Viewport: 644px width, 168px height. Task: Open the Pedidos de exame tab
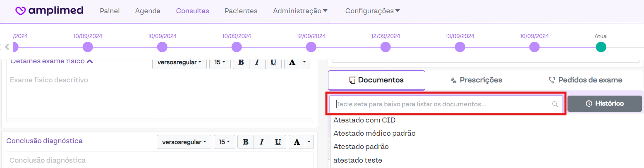585,80
